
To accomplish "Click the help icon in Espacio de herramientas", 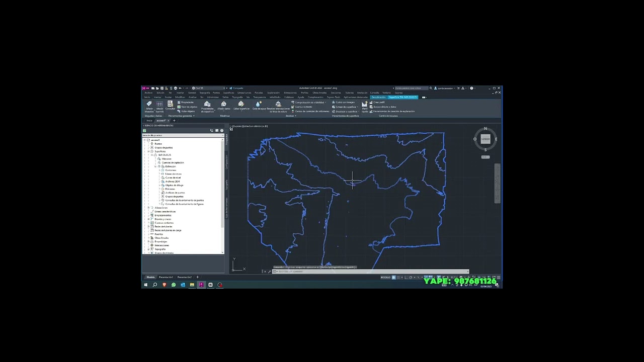I will (222, 130).
